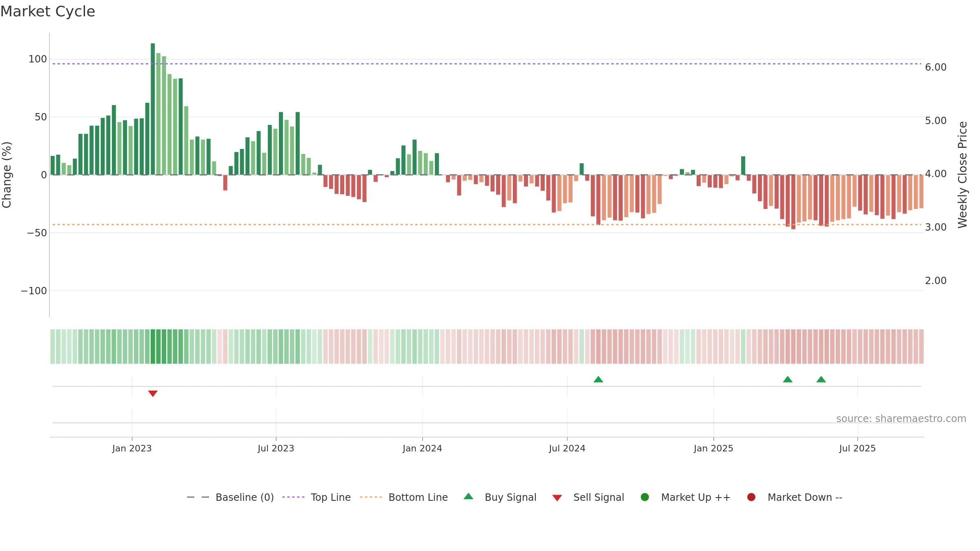Click the Jan 2024 axis label

(x=422, y=449)
